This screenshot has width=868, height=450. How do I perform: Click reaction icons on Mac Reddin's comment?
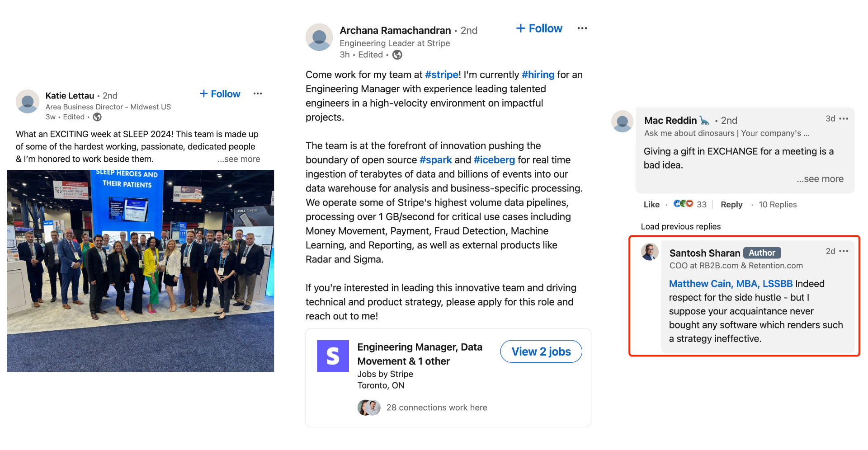[x=683, y=204]
